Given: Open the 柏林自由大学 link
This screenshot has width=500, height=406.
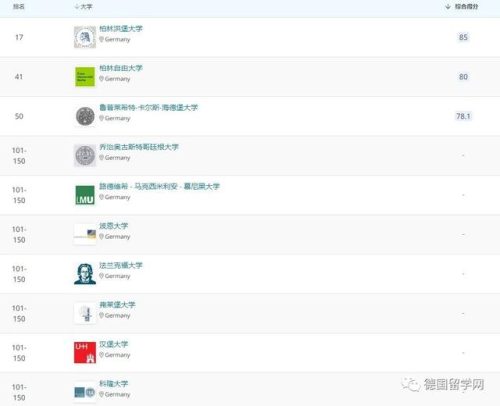Looking at the screenshot, I should [121, 68].
